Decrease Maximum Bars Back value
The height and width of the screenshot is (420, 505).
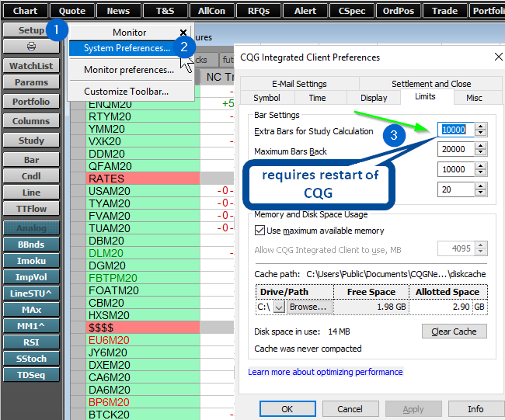pyautogui.click(x=480, y=153)
